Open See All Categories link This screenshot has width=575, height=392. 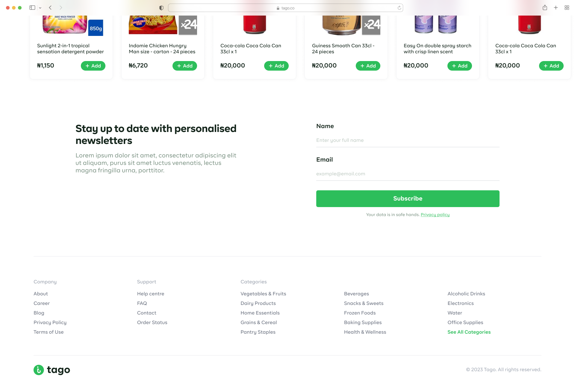(x=469, y=332)
